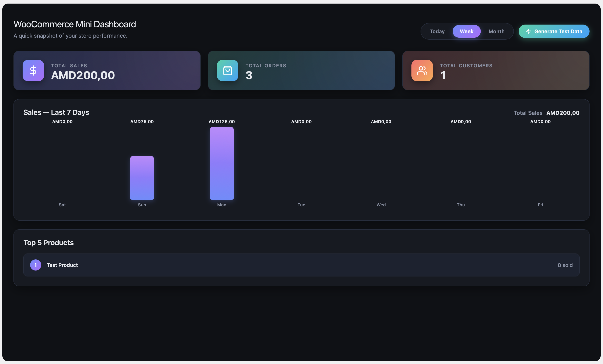The width and height of the screenshot is (603, 364).
Task: Click the AMD0,00 value above Thu
Action: coord(461,122)
